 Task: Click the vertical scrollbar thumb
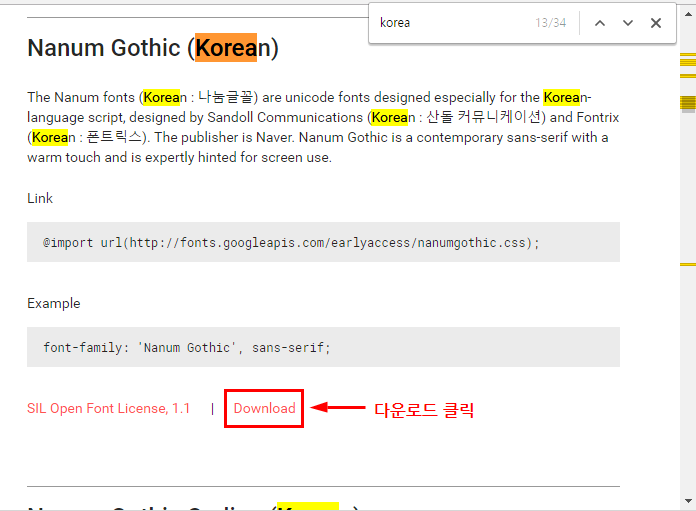[x=688, y=104]
